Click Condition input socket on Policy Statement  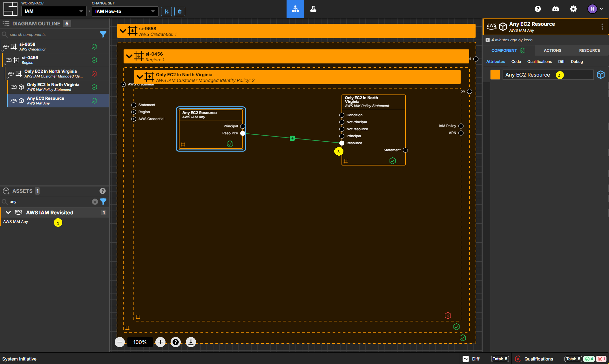click(342, 115)
